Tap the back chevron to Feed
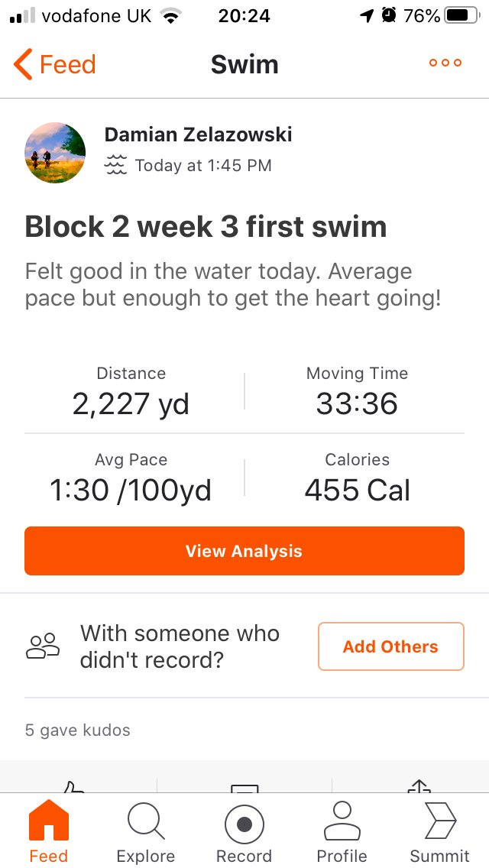This screenshot has width=489, height=868. click(x=23, y=64)
